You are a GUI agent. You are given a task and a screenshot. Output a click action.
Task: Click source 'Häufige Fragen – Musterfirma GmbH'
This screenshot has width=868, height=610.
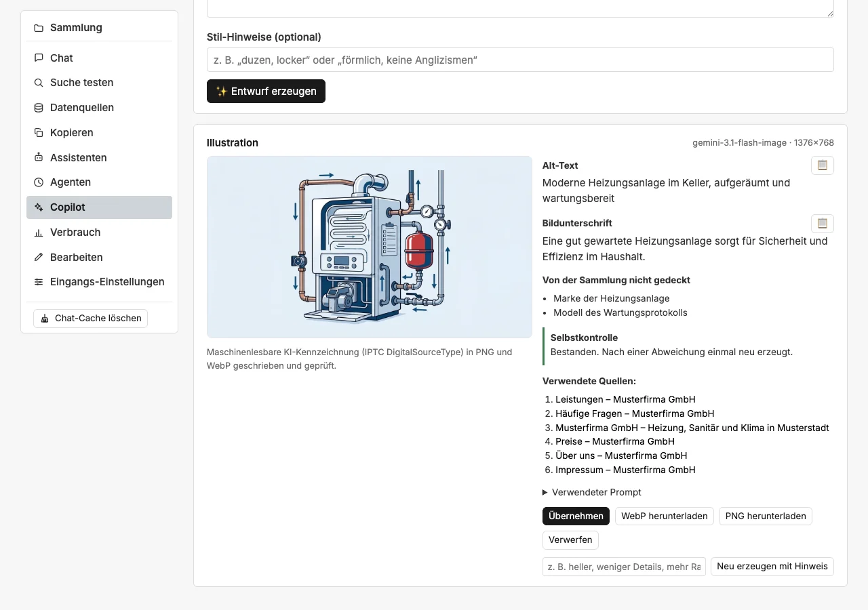(x=635, y=413)
